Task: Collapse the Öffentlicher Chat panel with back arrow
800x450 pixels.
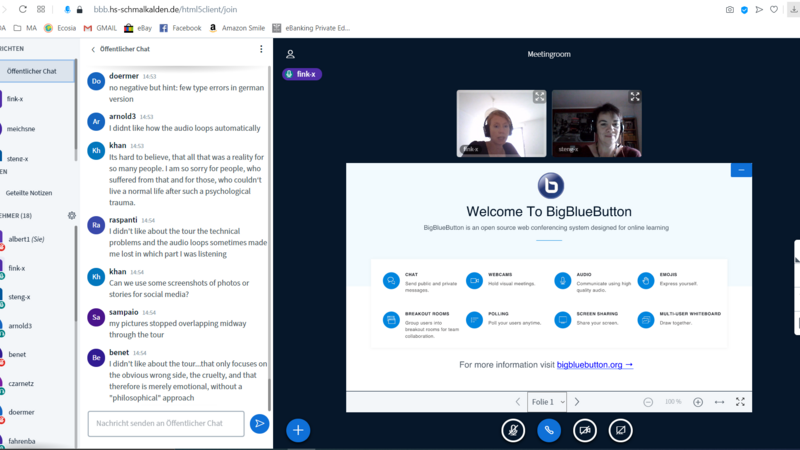Action: click(x=93, y=49)
